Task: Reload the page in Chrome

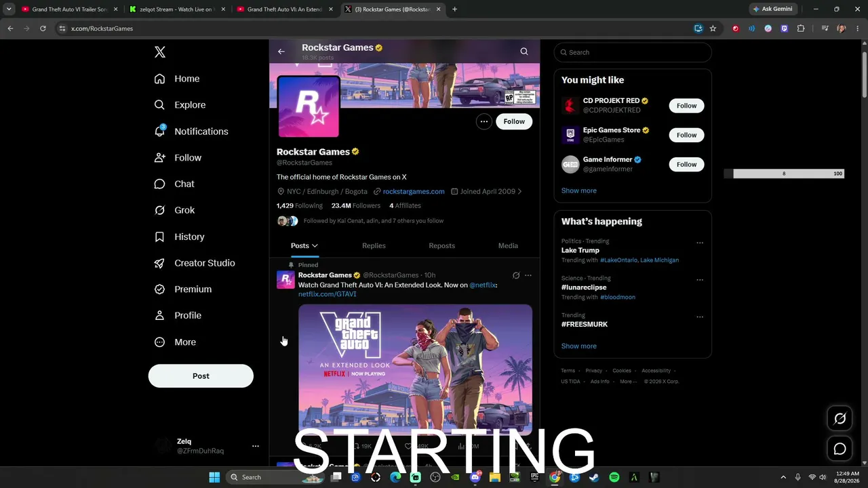Action: (43, 28)
